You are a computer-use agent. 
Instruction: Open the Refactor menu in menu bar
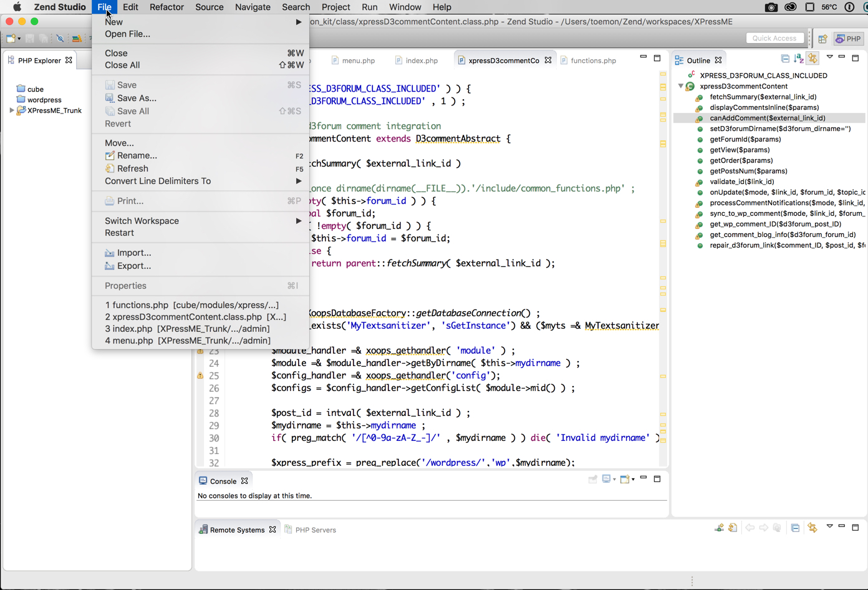coord(166,7)
